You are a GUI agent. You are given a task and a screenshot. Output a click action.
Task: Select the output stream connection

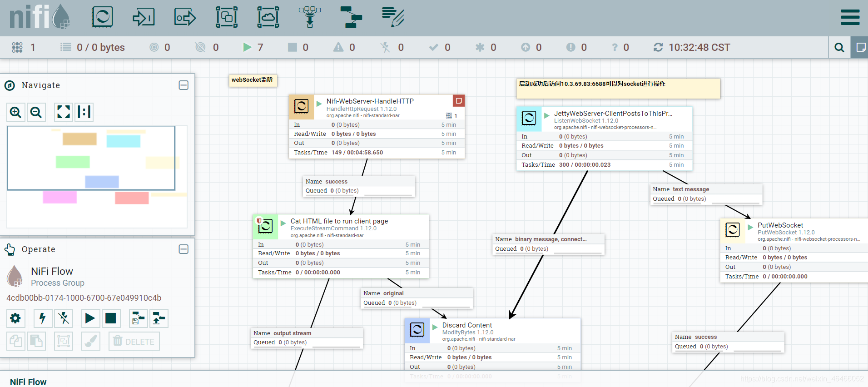click(307, 338)
